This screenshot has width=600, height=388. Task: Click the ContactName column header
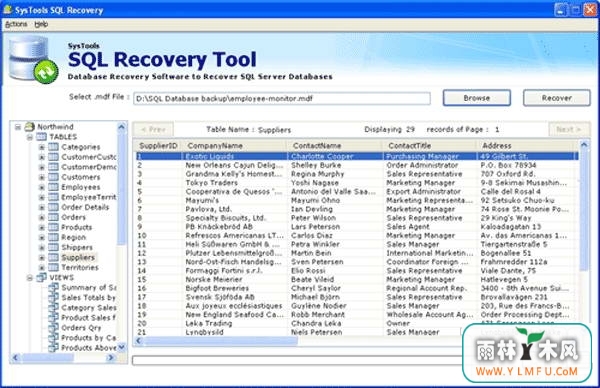point(335,145)
